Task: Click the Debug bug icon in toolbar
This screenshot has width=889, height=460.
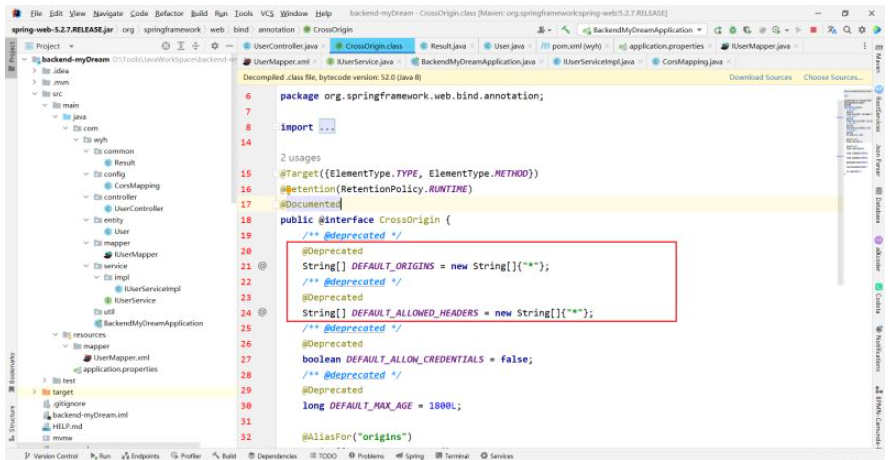Action: [732, 30]
